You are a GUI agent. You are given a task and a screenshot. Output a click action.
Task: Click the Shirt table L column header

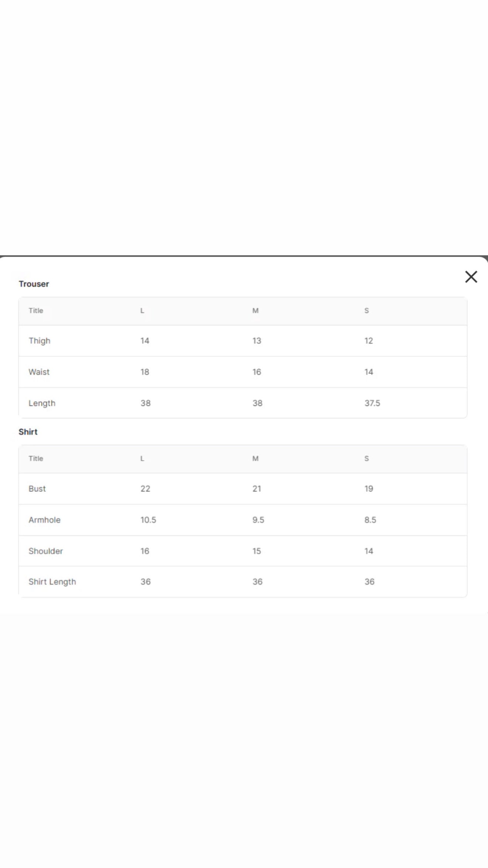pos(142,458)
